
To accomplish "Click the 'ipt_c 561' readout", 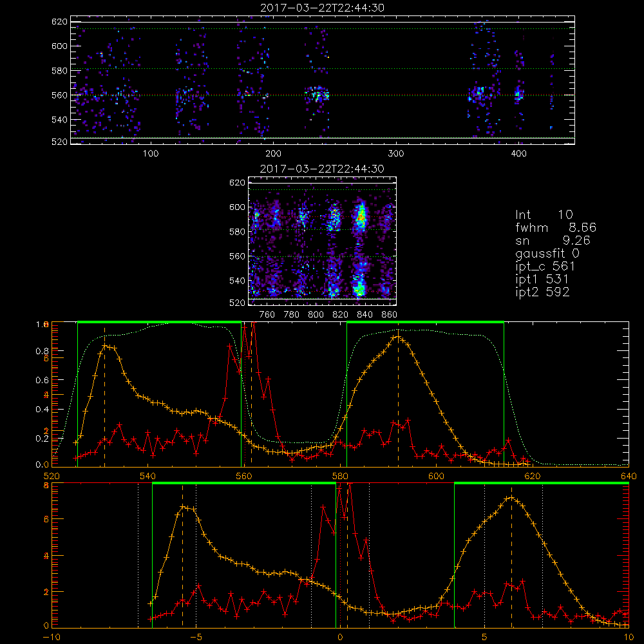I will click(545, 267).
